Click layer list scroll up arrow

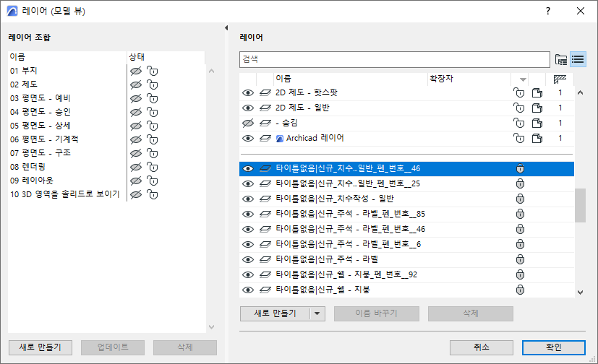click(580, 92)
